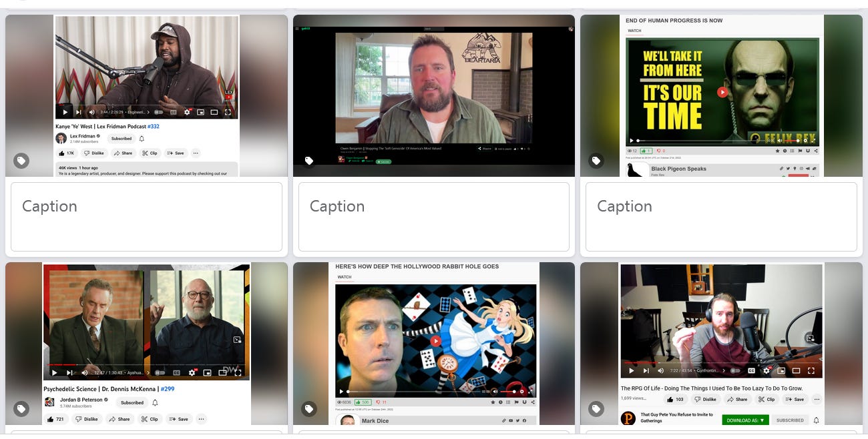Click the 506 likes on Mark Dice video
Screen dimensions: 868x439
click(x=363, y=402)
